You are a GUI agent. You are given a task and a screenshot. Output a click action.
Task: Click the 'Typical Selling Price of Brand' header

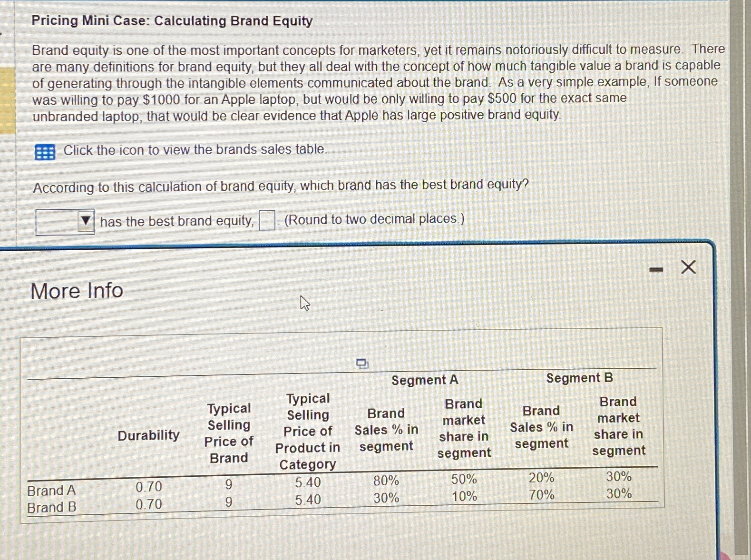(229, 433)
